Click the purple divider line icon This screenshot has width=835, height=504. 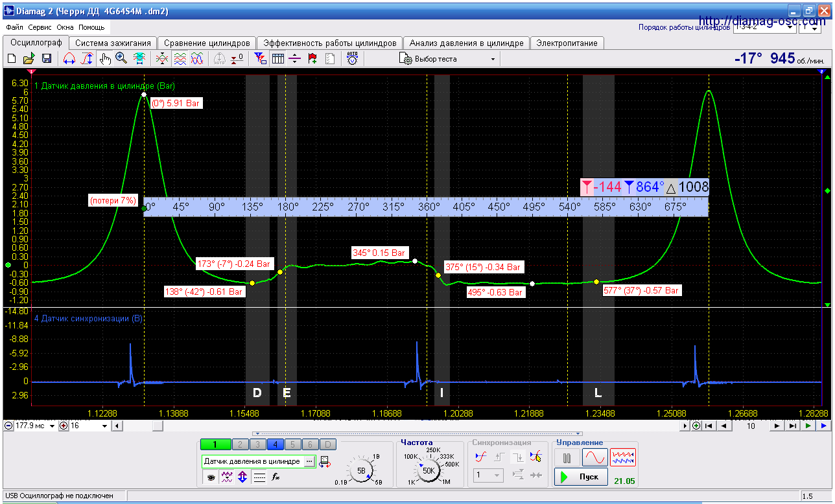(295, 59)
